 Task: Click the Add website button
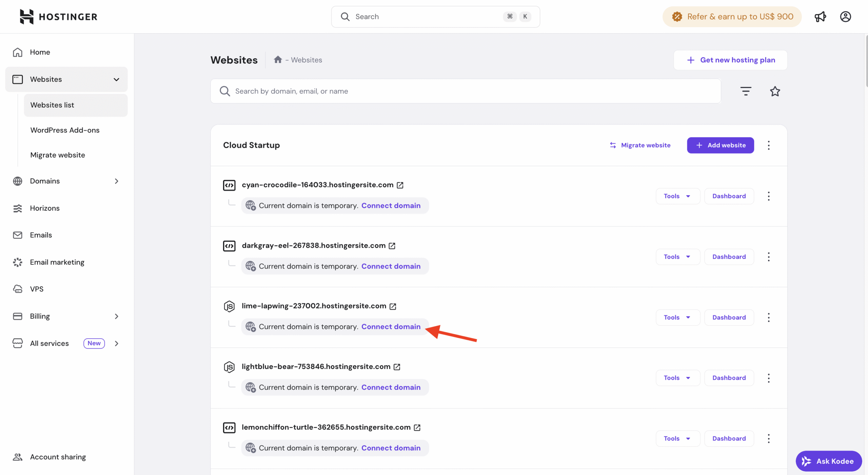(x=720, y=145)
